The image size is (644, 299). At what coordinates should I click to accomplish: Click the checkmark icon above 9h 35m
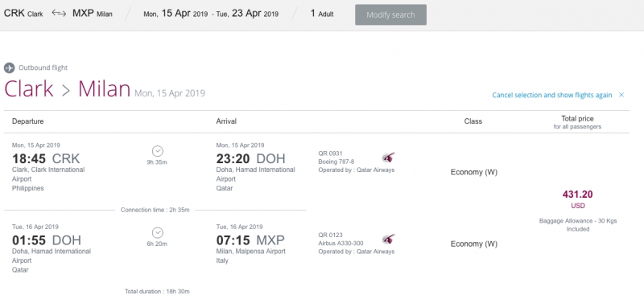pyautogui.click(x=157, y=151)
